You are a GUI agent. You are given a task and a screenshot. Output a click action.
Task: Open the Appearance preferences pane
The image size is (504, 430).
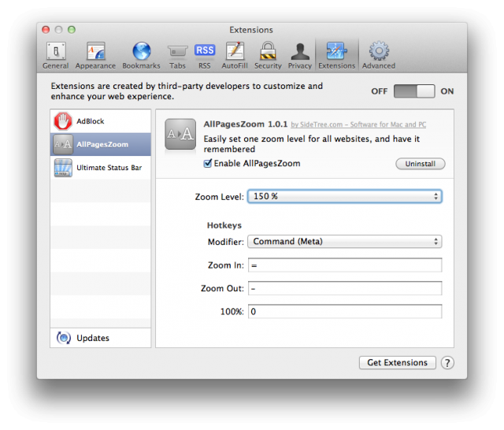point(95,55)
